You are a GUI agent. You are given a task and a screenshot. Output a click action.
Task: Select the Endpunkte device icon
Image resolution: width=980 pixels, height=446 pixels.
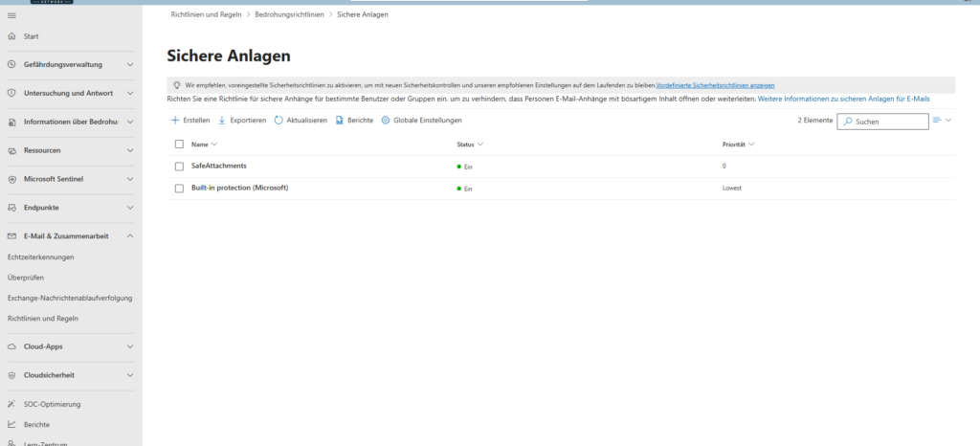click(11, 208)
